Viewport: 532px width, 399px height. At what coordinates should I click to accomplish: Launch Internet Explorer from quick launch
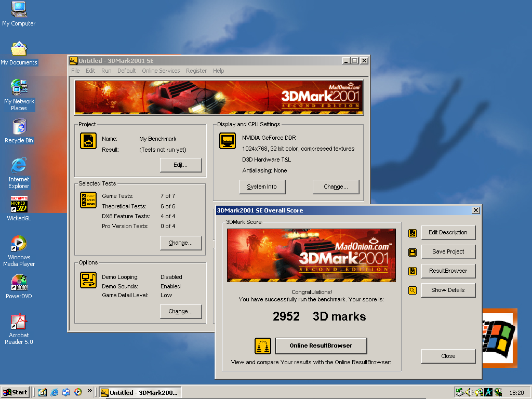tap(54, 392)
